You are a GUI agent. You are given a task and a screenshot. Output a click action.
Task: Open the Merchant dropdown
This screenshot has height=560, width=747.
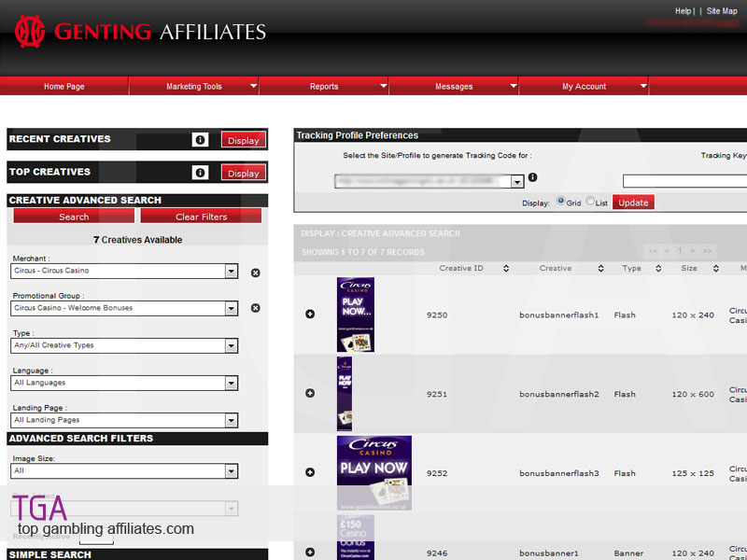point(124,271)
